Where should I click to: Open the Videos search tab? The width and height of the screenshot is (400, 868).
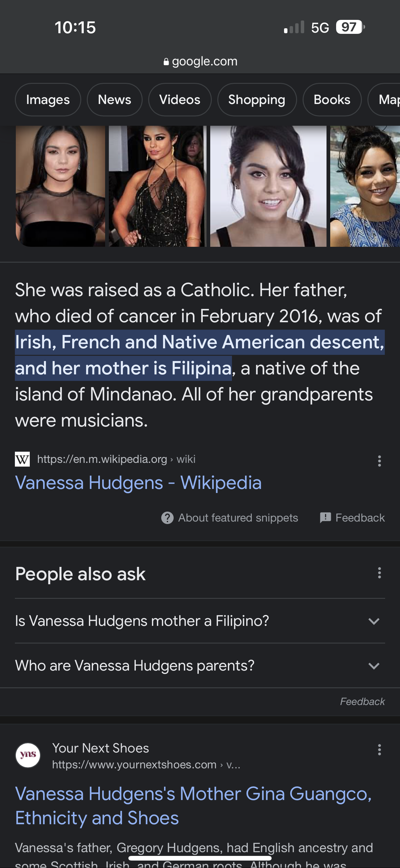point(180,100)
